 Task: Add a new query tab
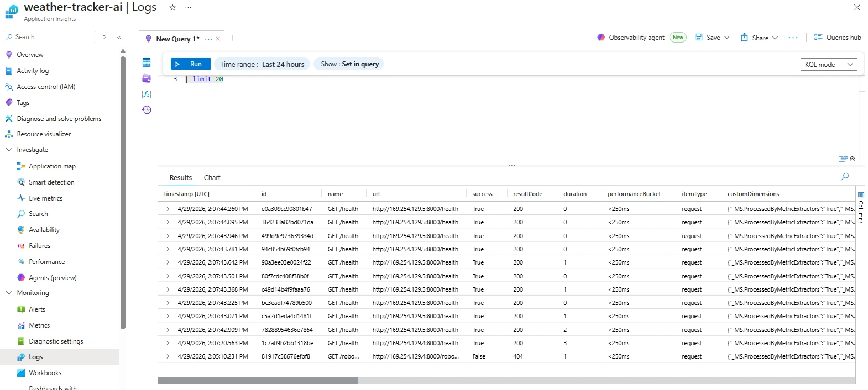pos(232,38)
